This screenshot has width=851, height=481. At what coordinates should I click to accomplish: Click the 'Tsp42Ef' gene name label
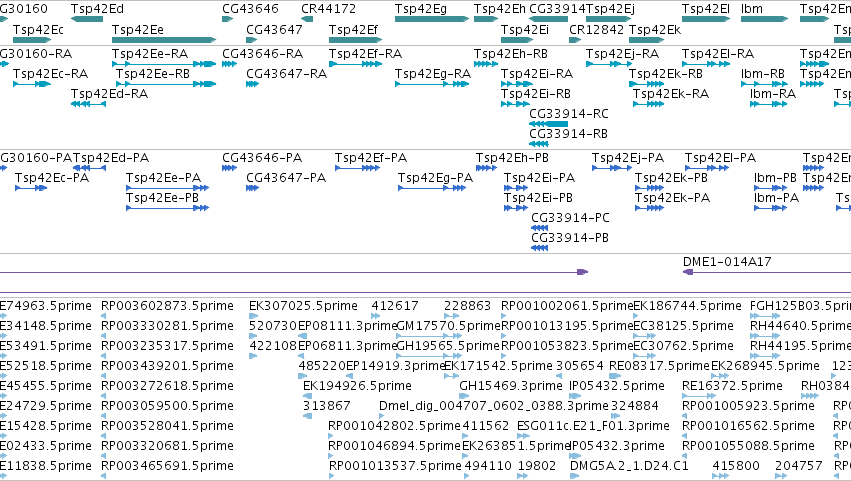pos(353,30)
